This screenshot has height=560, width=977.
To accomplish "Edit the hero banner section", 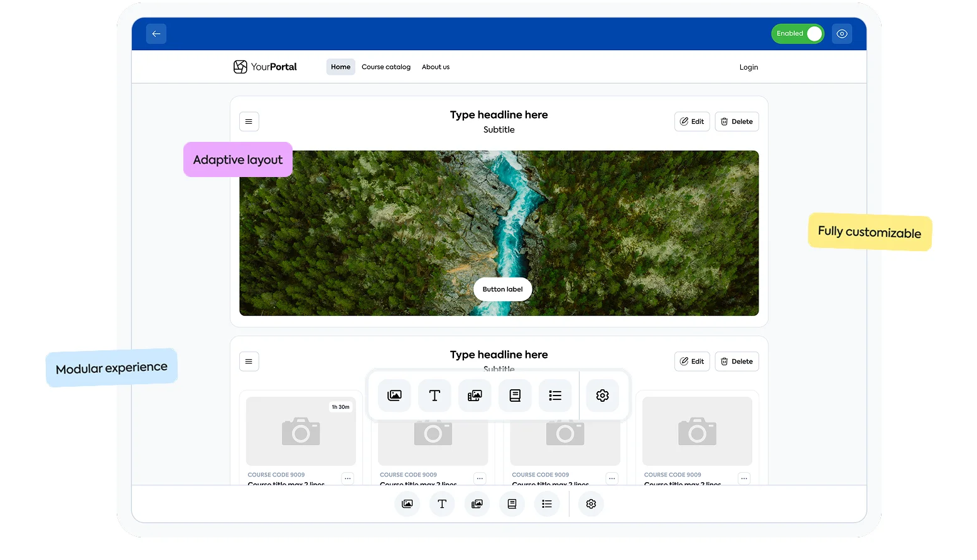I will point(692,122).
